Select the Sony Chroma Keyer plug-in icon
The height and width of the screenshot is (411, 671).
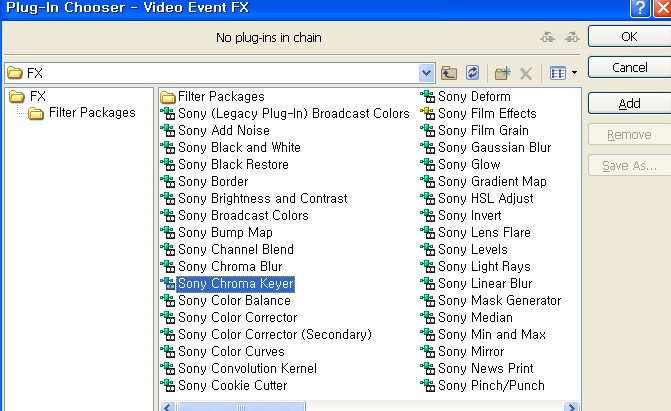pyautogui.click(x=168, y=283)
